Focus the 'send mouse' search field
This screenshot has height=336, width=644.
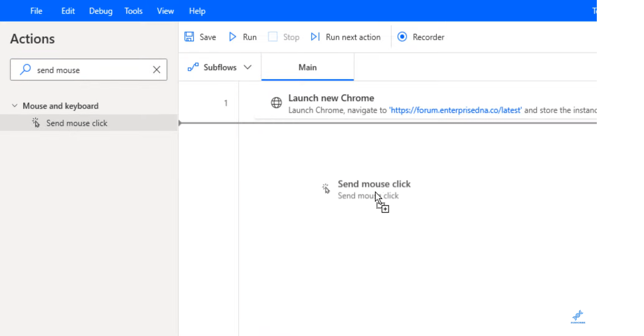89,70
